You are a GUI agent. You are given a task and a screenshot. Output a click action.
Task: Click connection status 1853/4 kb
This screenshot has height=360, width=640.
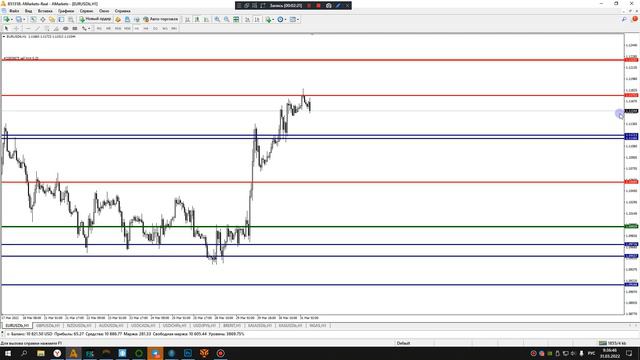pyautogui.click(x=612, y=343)
